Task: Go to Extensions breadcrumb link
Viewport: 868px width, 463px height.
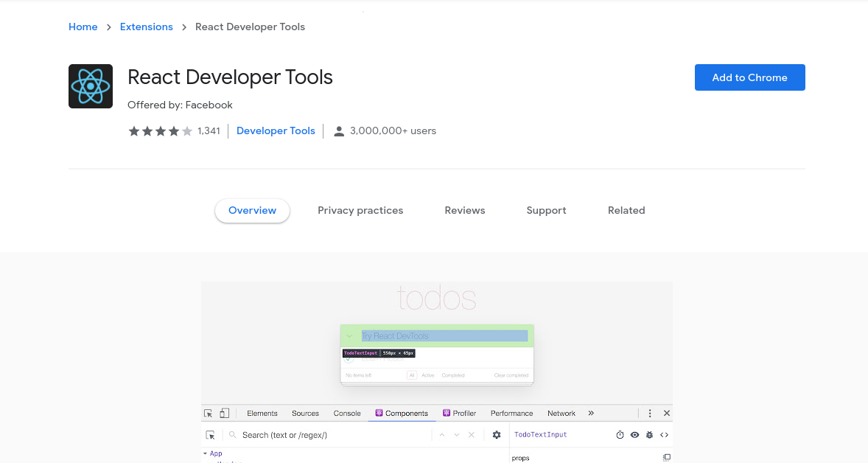Action: click(x=146, y=27)
